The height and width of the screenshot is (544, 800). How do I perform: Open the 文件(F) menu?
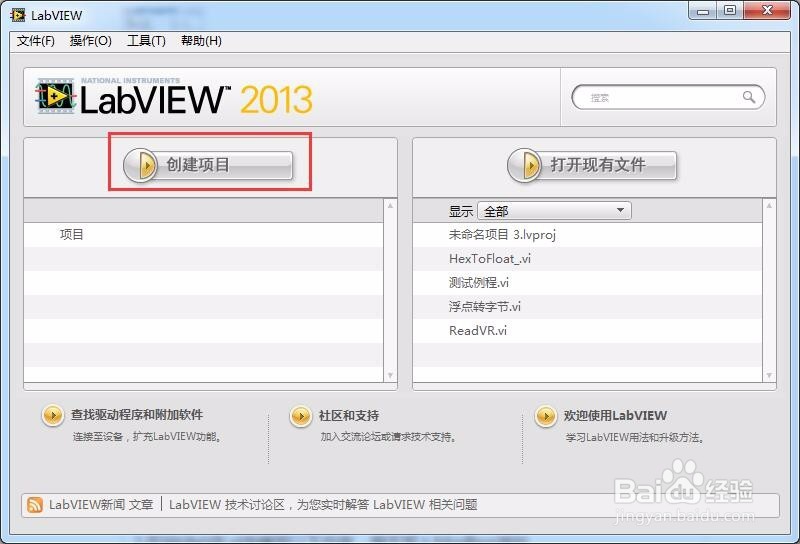pos(36,41)
